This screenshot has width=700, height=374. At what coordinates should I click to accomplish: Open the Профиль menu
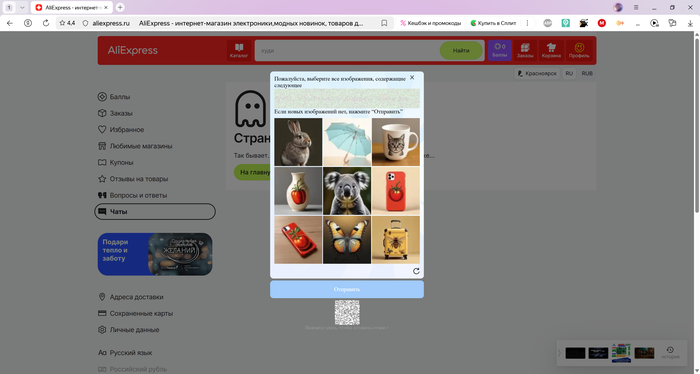tap(579, 50)
